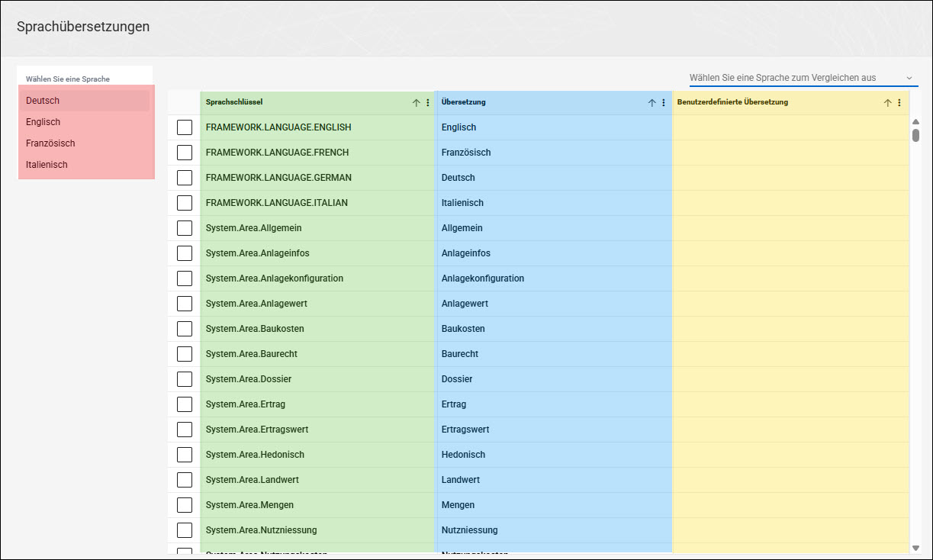
Task: Click the scrollbar down arrow
Action: click(915, 548)
